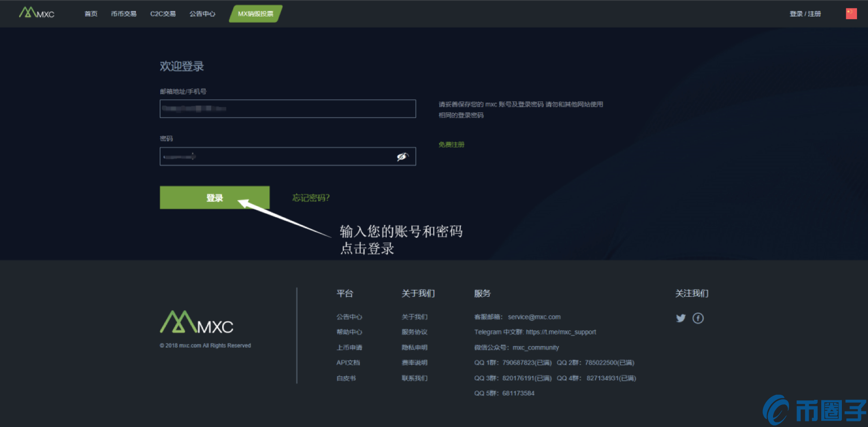Click the MXC logo in header
This screenshot has width=868, height=427.
(37, 13)
